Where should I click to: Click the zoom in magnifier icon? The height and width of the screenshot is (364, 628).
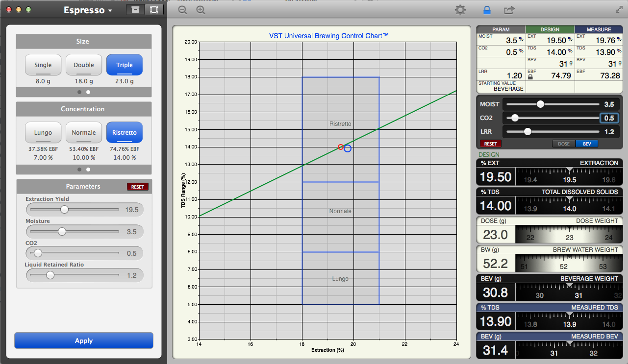coord(201,10)
